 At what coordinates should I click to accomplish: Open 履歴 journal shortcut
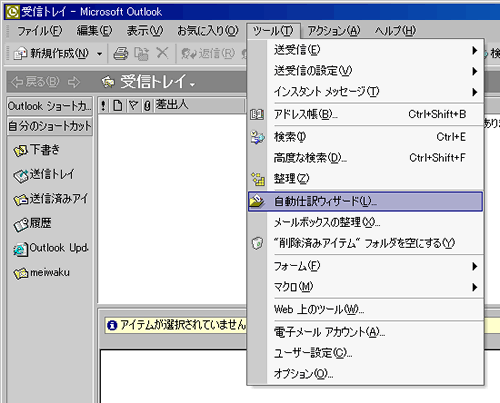click(x=32, y=224)
